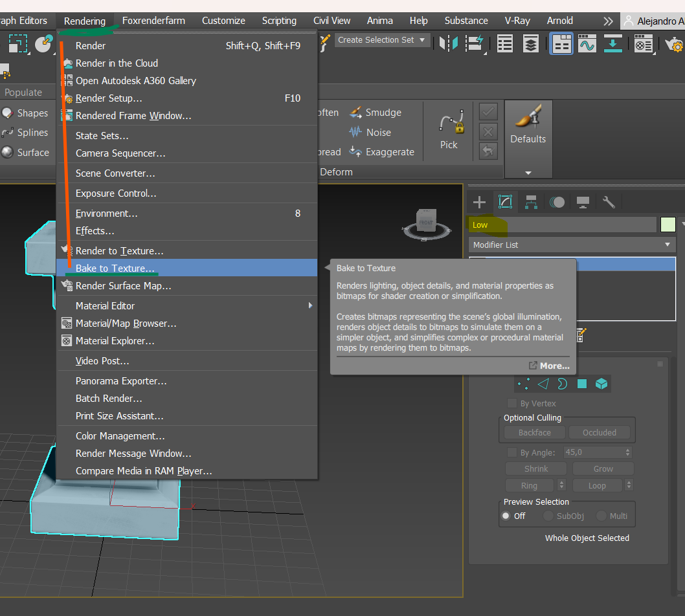Open the Render Setup menu entry
The height and width of the screenshot is (616, 685).
(109, 98)
